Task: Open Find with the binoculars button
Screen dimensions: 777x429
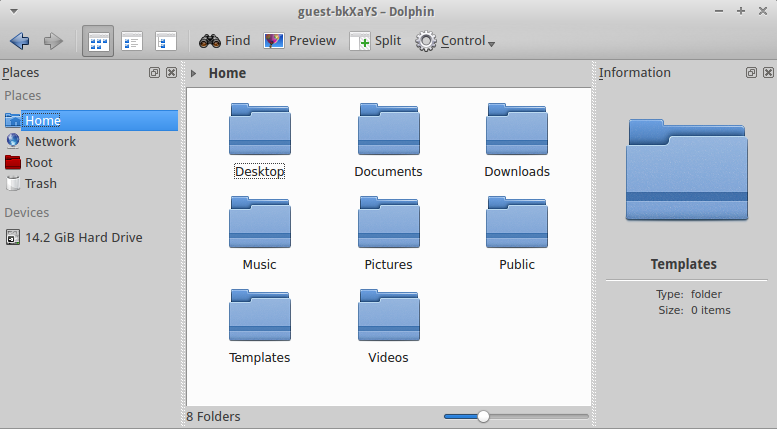Action: (x=224, y=41)
